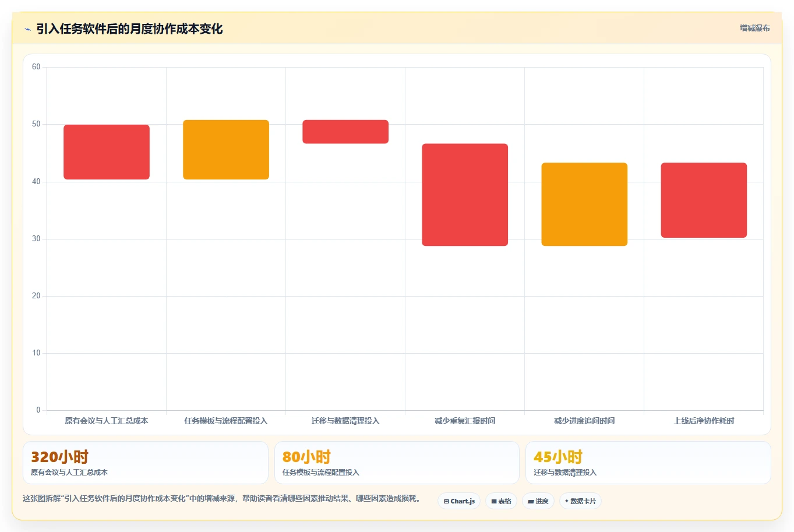
Task: Select the tall red bar for 减少重复汇报时间
Action: pos(465,195)
